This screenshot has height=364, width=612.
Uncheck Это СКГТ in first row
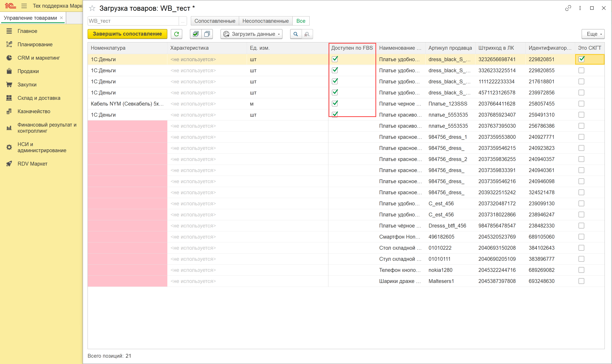(x=581, y=59)
